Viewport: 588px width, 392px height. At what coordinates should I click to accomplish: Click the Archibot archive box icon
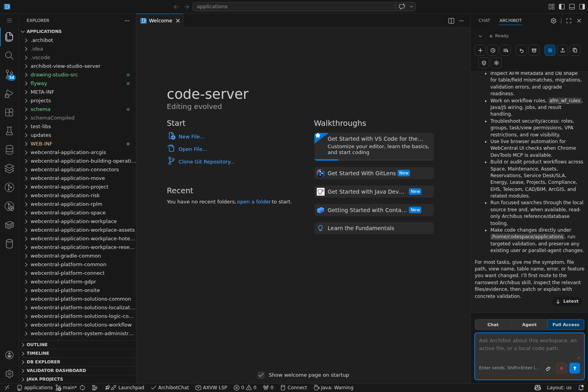tap(534, 50)
